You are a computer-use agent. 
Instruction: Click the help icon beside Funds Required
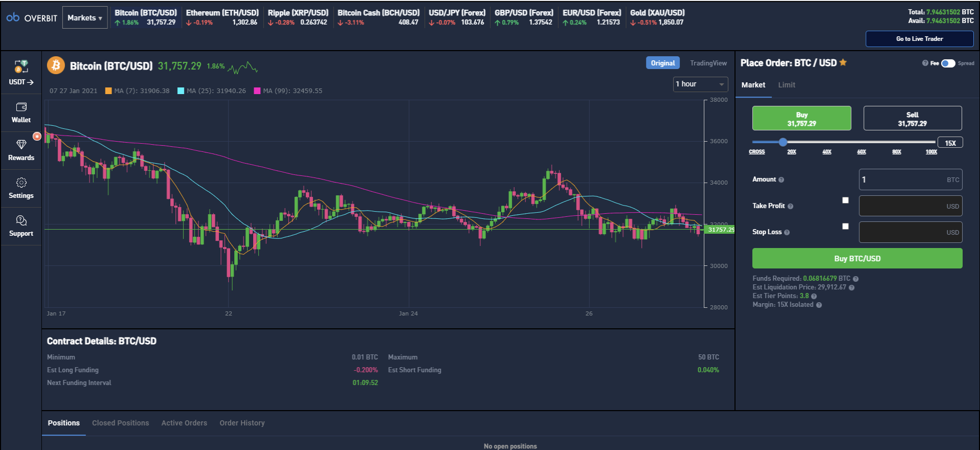(856, 279)
